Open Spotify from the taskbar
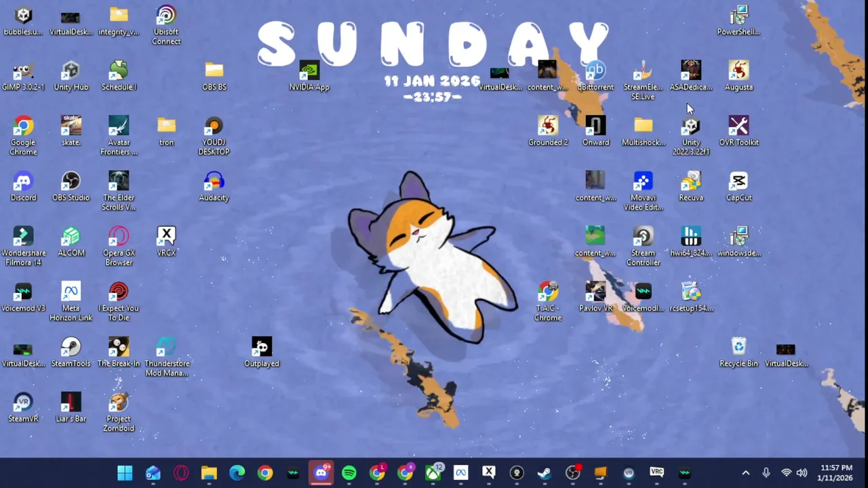Viewport: 868px width, 488px height. coord(349,472)
